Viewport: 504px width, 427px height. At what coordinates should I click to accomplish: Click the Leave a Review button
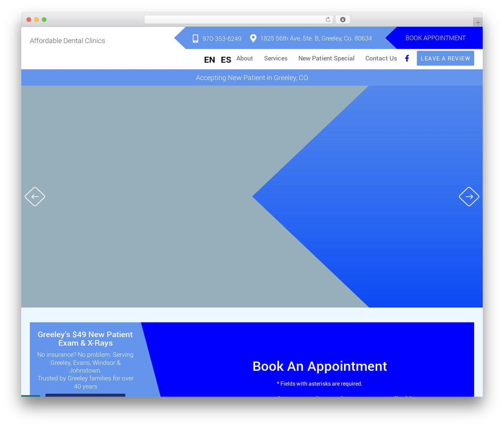tap(445, 58)
